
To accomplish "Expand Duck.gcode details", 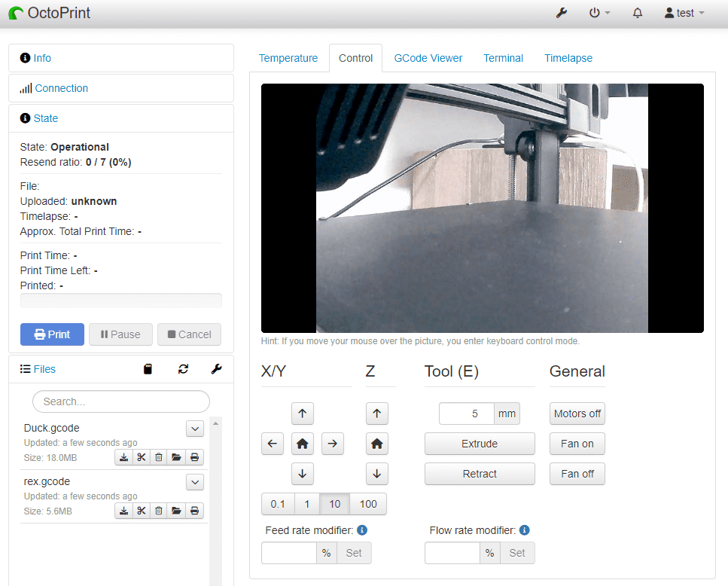I will pyautogui.click(x=194, y=429).
